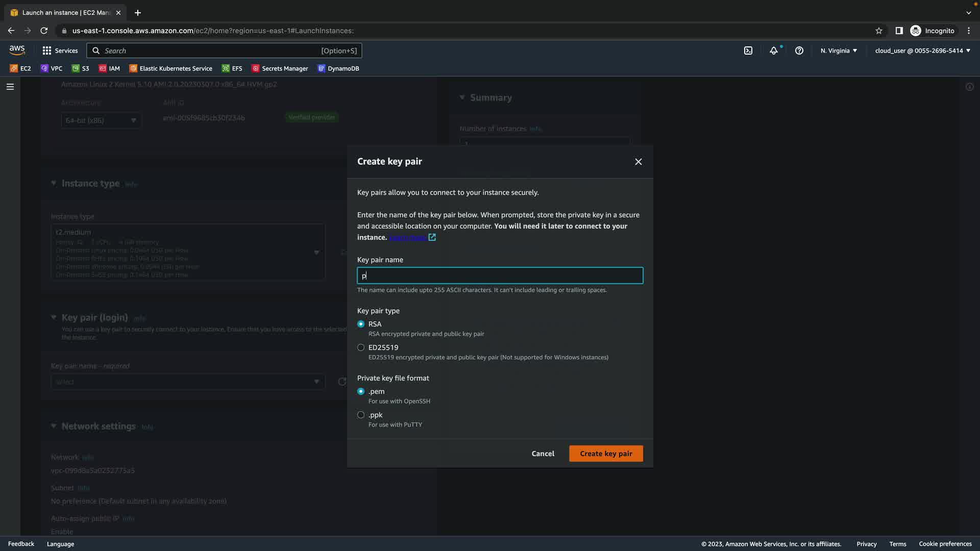980x551 pixels.
Task: Click Create key pair button
Action: [606, 454]
